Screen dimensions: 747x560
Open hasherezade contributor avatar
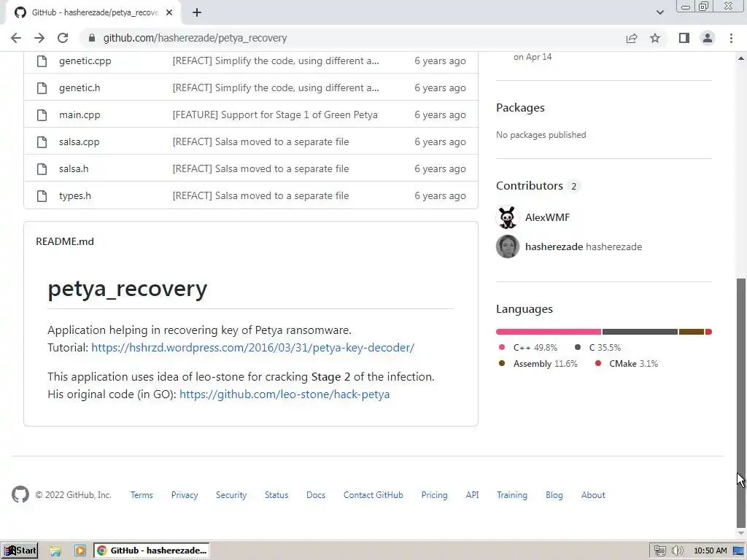(508, 246)
